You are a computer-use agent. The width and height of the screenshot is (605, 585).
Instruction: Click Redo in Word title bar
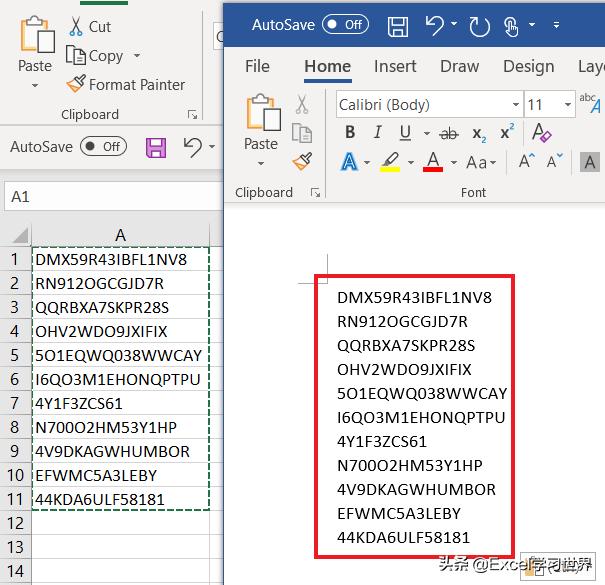pos(479,27)
